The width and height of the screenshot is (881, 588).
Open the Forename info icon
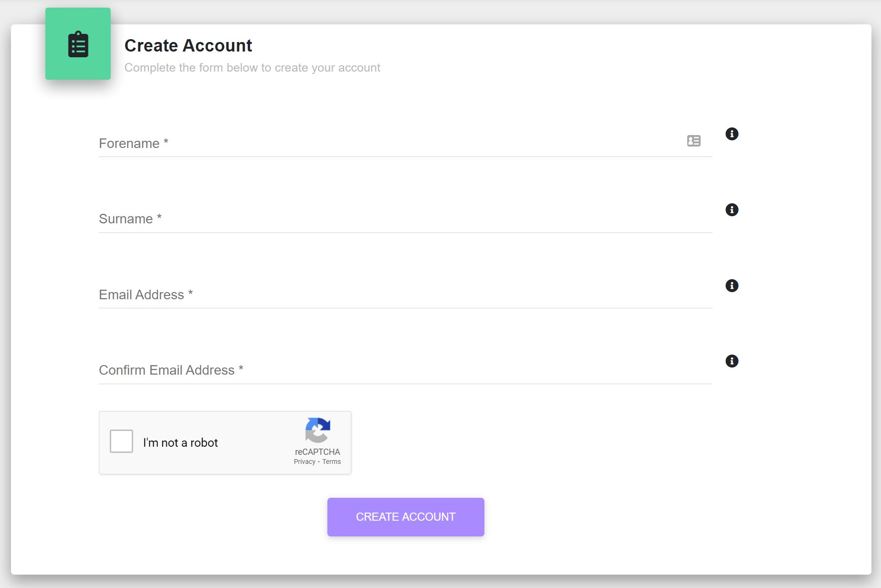732,134
